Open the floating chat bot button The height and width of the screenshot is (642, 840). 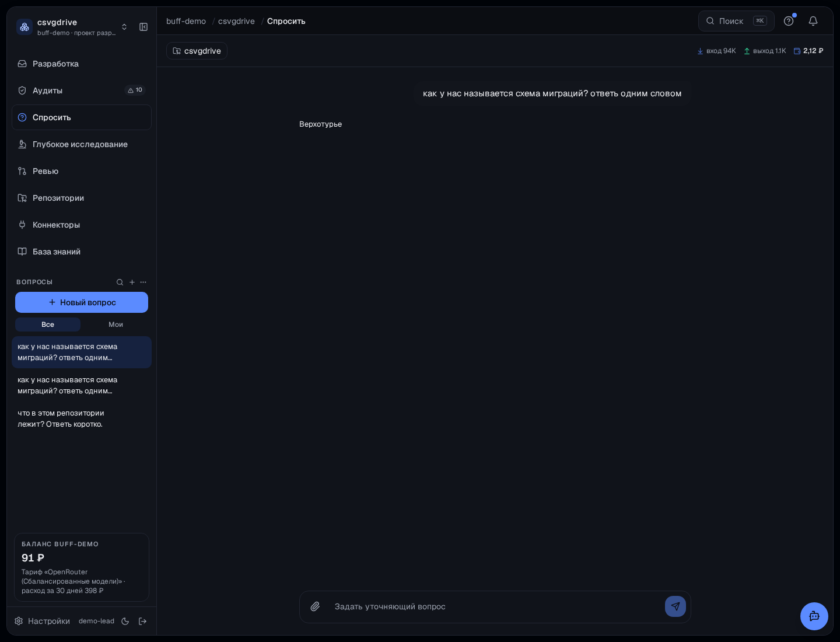pos(814,616)
